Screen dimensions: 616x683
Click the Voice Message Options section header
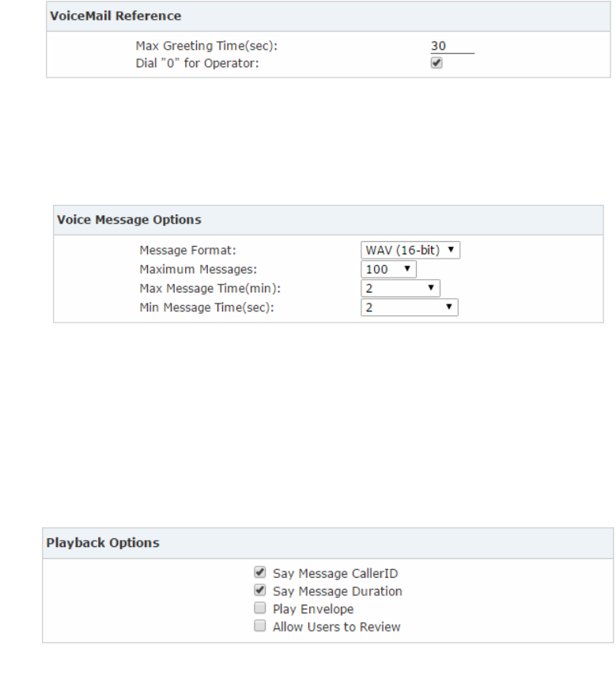coord(129,220)
